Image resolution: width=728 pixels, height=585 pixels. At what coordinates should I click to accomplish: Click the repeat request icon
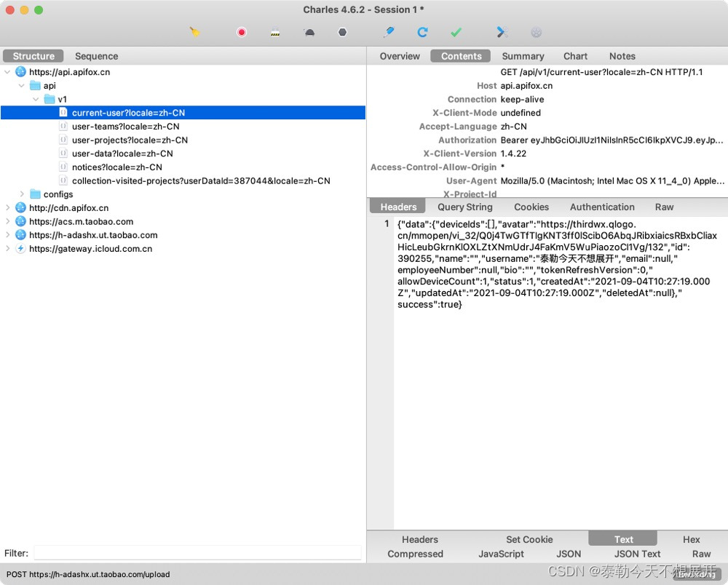[422, 32]
